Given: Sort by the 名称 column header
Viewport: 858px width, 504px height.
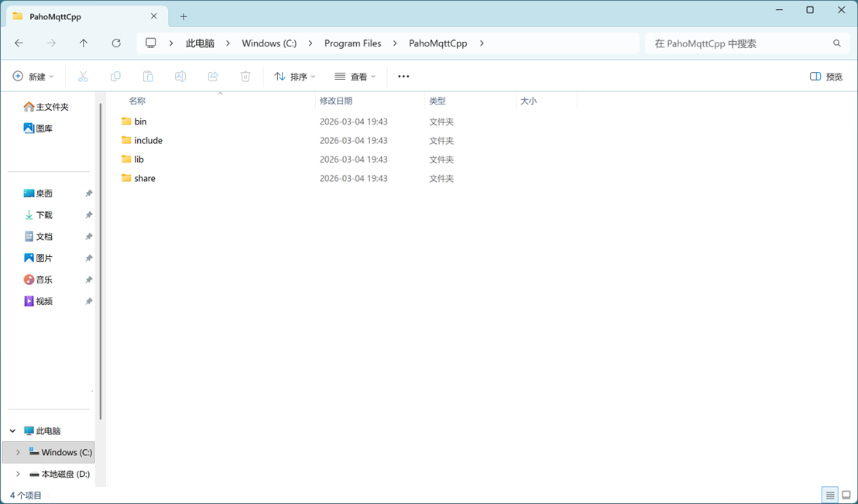Looking at the screenshot, I should 137,101.
